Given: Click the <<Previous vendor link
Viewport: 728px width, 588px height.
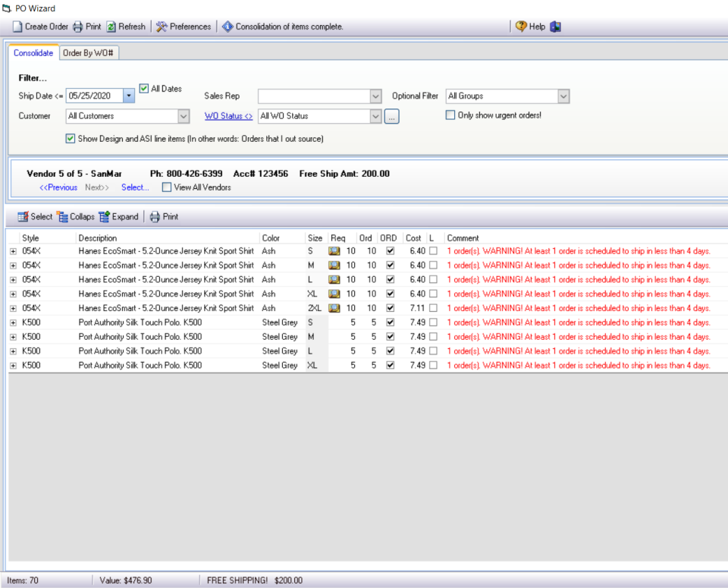Looking at the screenshot, I should click(x=58, y=187).
